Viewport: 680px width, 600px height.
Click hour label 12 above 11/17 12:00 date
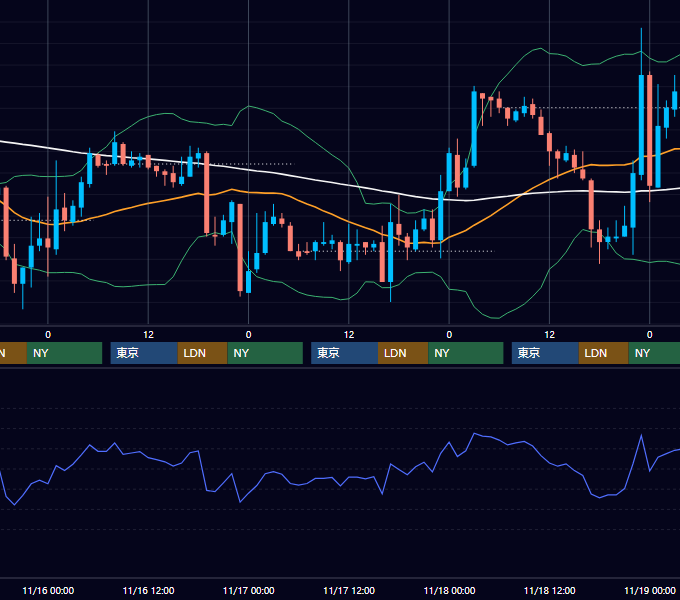pyautogui.click(x=349, y=335)
